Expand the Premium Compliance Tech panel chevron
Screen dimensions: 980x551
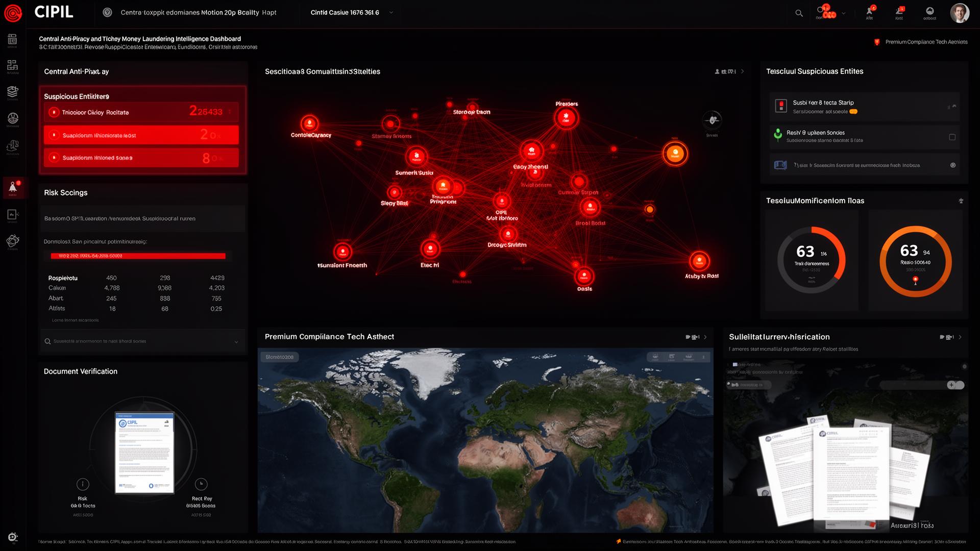coord(705,337)
